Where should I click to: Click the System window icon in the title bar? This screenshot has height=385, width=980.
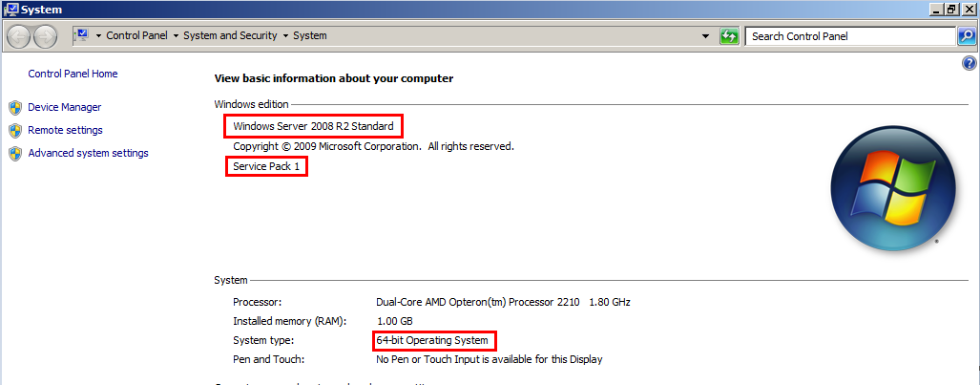(10, 9)
